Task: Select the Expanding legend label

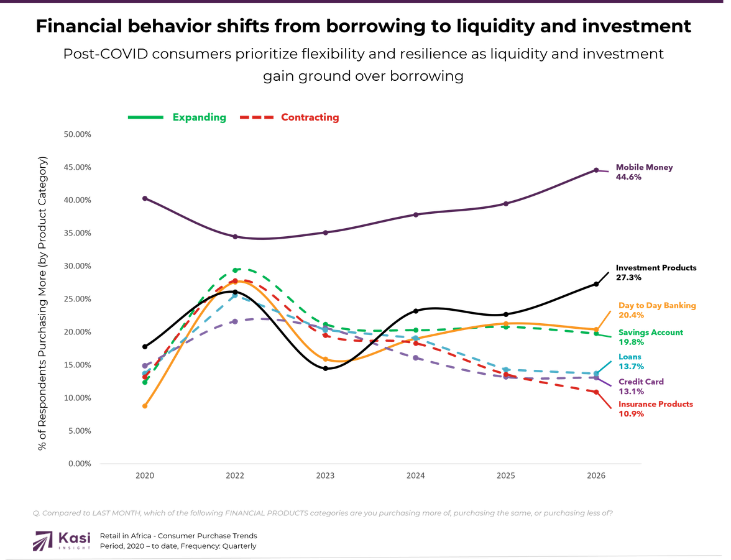Action: pos(199,117)
